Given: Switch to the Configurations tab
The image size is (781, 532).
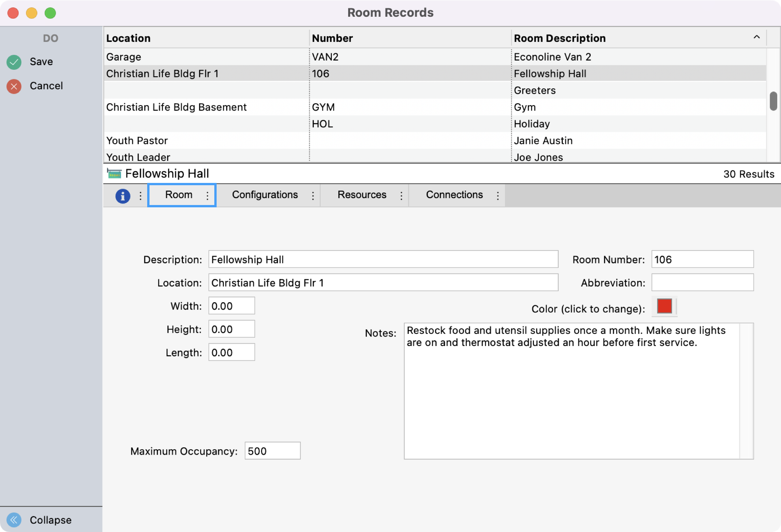Looking at the screenshot, I should click(265, 195).
